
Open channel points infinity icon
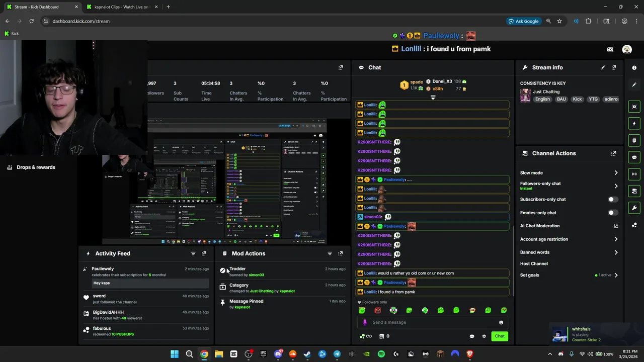(366, 336)
